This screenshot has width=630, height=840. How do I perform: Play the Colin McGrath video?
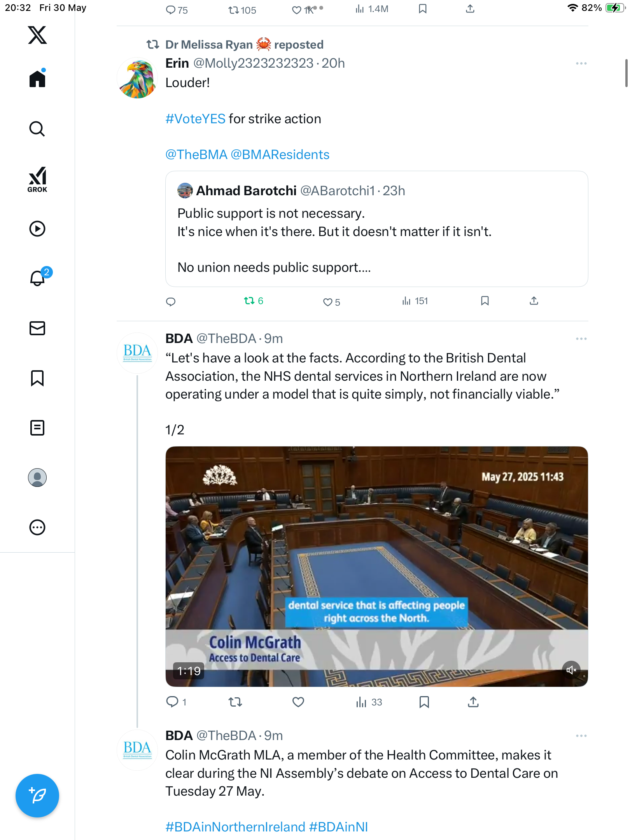(376, 566)
